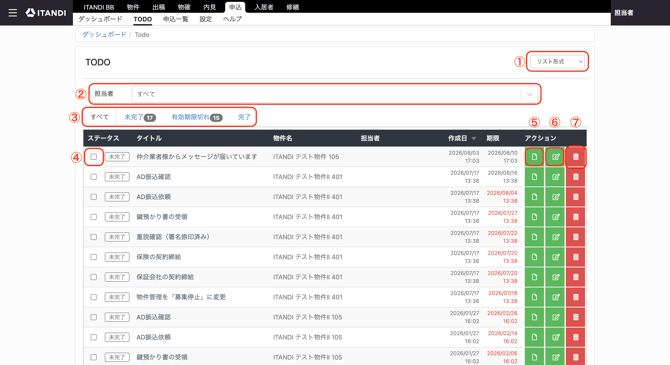Open detail document for 仲介業者様からメッセージ row

(x=534, y=157)
